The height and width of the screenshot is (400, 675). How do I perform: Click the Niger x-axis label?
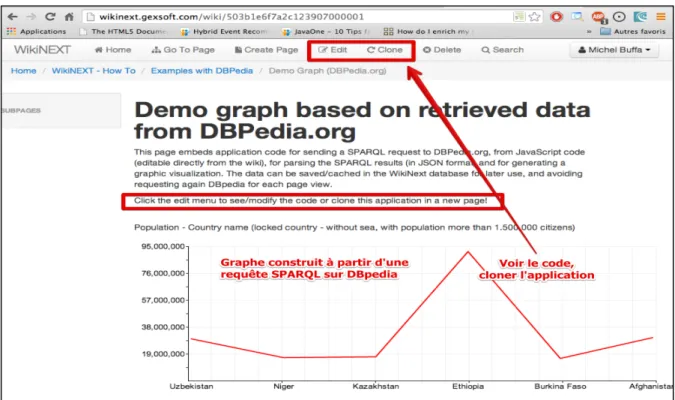pos(284,386)
